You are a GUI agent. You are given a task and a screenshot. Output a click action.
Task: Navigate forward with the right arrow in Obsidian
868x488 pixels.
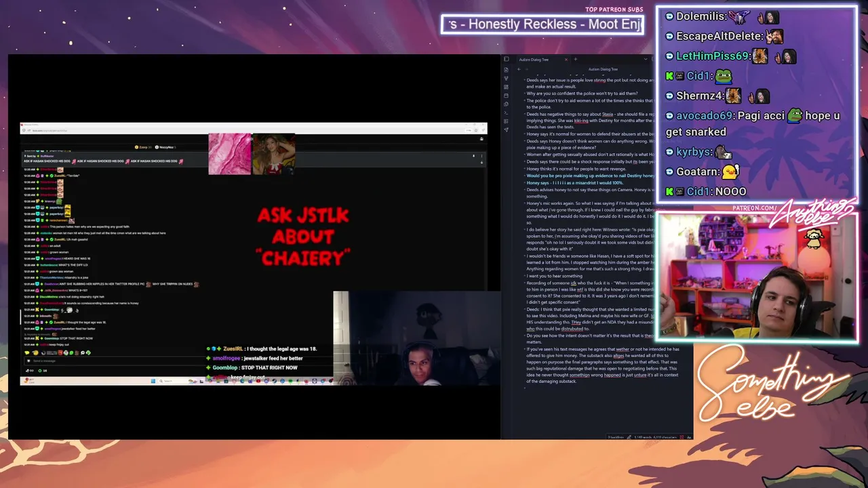527,69
